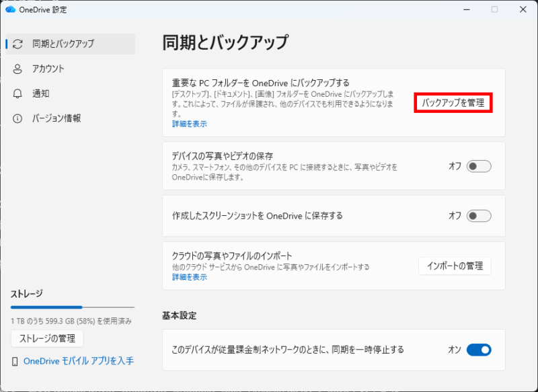This screenshot has width=538, height=392.
Task: Switch to the アカウント tab
Action: click(x=48, y=69)
